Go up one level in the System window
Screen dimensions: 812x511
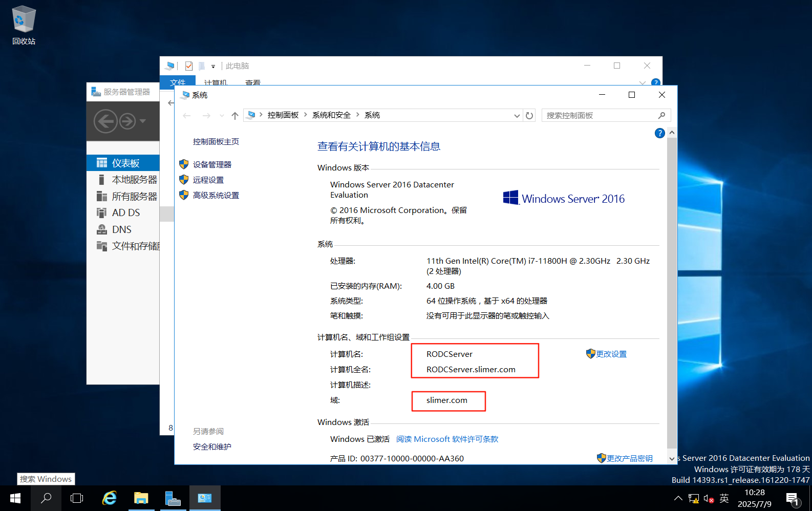coord(235,116)
